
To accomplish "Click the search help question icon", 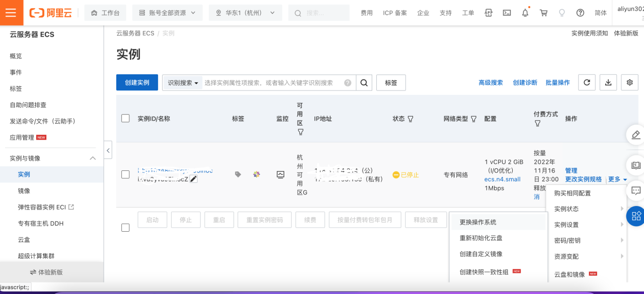I will tap(348, 83).
